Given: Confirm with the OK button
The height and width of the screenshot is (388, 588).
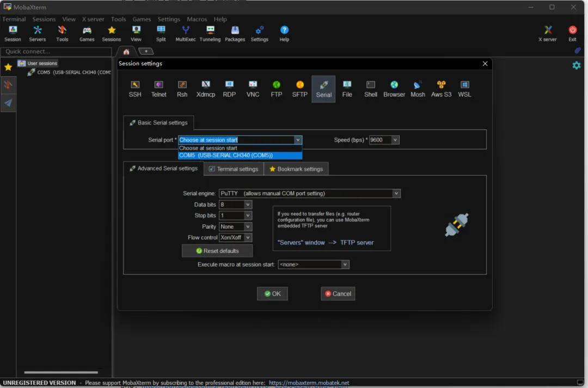Looking at the screenshot, I should pos(272,293).
